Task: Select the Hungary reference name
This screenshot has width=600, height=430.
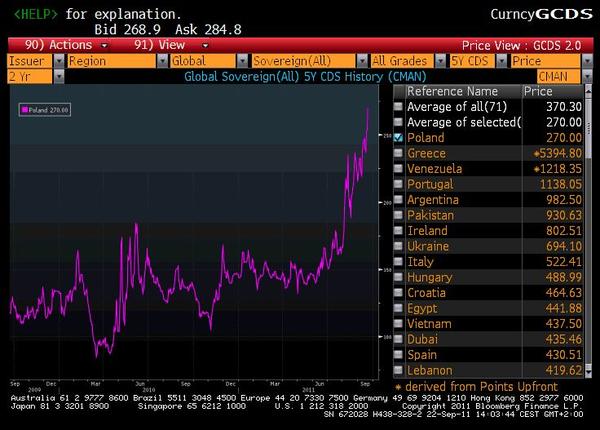Action: coord(429,277)
